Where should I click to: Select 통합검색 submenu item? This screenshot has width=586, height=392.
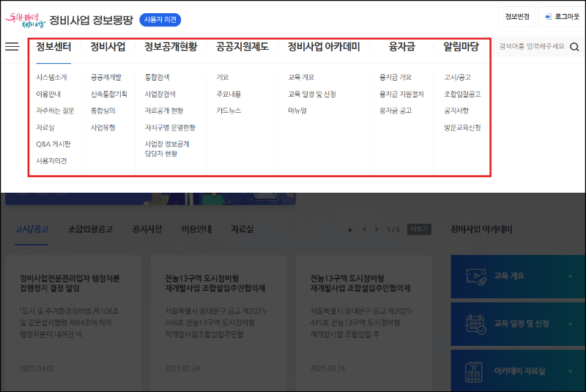(x=157, y=78)
